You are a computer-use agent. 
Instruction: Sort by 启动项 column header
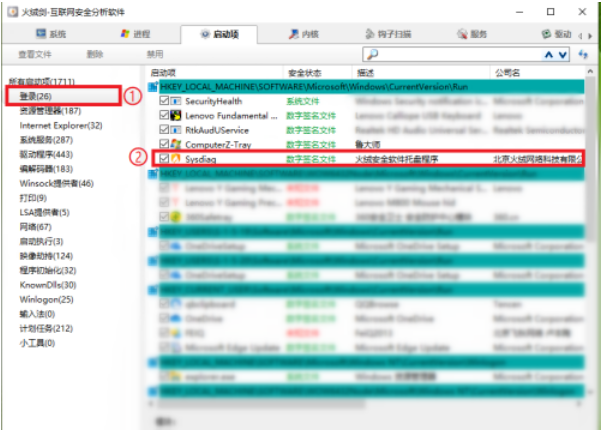pyautogui.click(x=215, y=73)
